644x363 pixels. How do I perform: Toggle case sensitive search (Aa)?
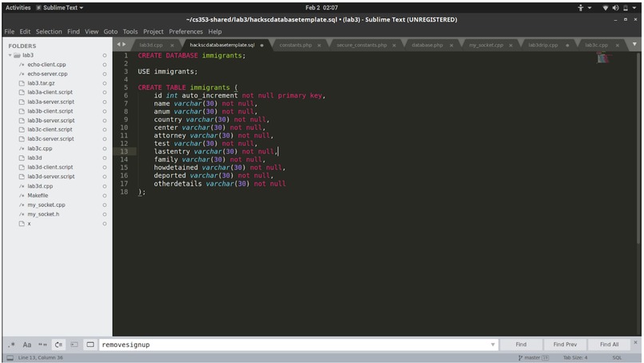click(x=27, y=345)
